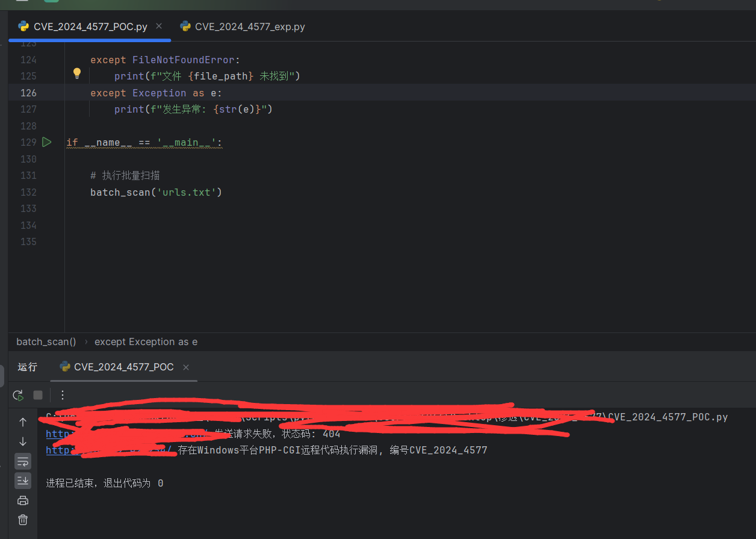Close the CVE_2024_4577_POC.py editor tab
The width and height of the screenshot is (756, 539).
coord(159,26)
